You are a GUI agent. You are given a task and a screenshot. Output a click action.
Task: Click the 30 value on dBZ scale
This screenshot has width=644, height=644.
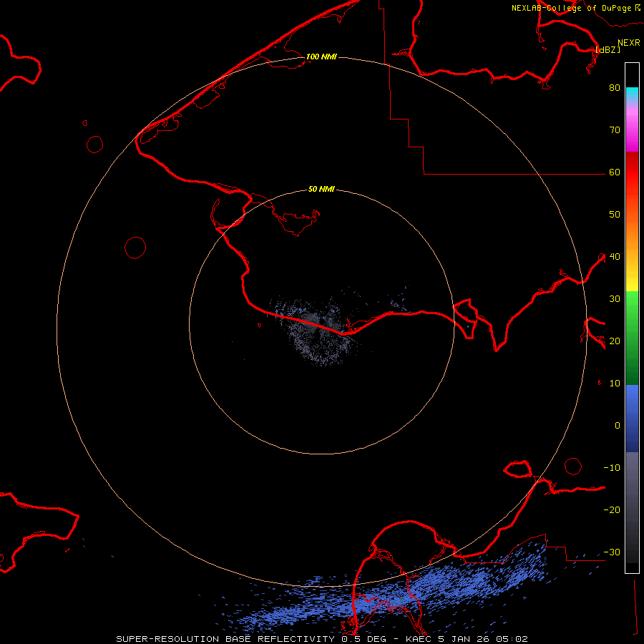coord(615,299)
